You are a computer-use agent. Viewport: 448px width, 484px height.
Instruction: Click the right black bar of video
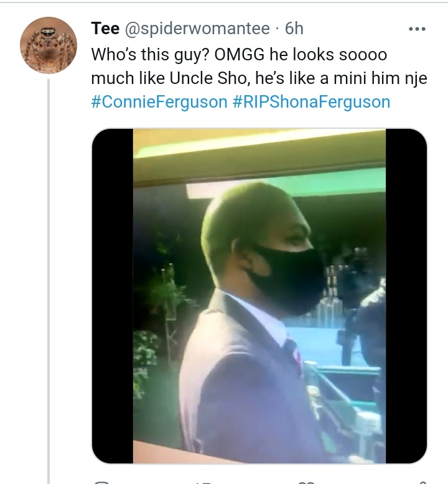tap(406, 296)
